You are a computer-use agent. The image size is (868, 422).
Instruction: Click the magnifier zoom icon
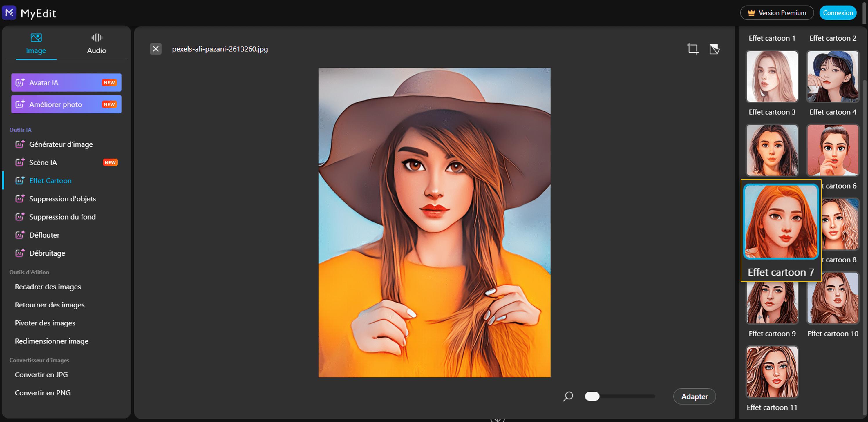point(568,396)
